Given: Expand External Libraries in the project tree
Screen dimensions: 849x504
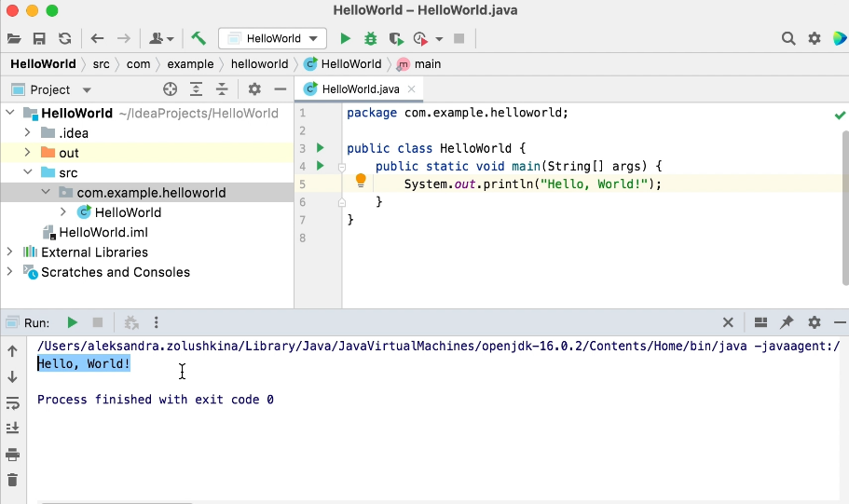Looking at the screenshot, I should tap(10, 252).
